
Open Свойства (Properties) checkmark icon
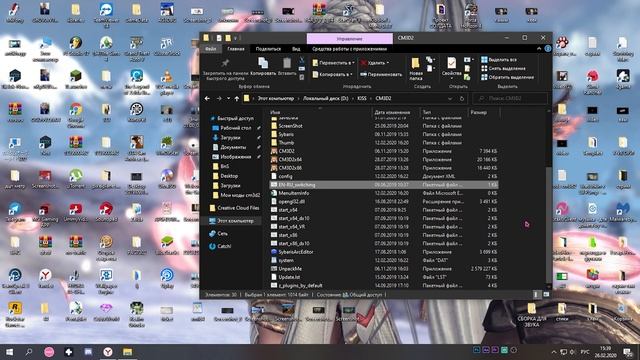(x=451, y=63)
